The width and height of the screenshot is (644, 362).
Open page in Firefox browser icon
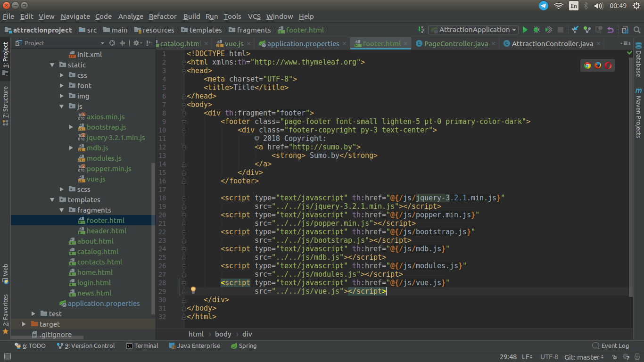pyautogui.click(x=598, y=65)
